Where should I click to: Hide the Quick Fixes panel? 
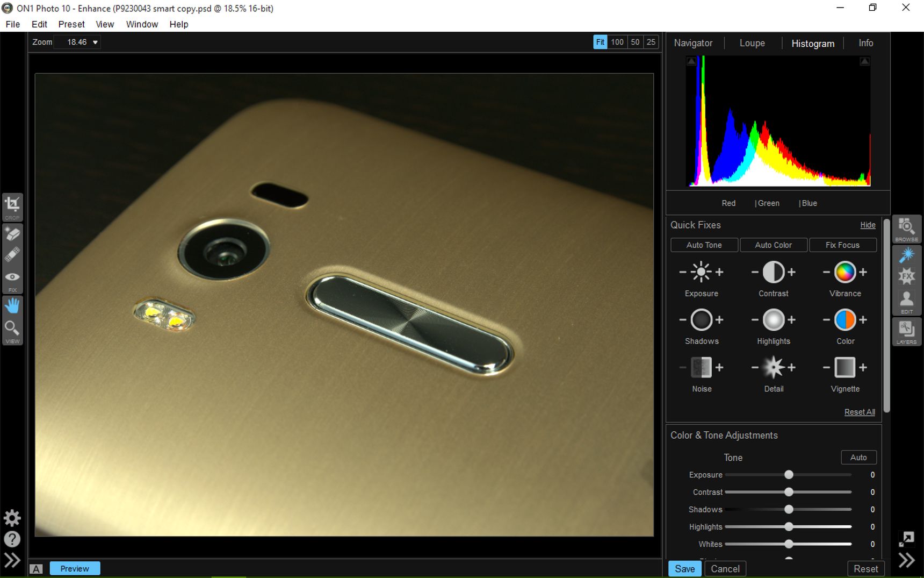[x=868, y=225]
